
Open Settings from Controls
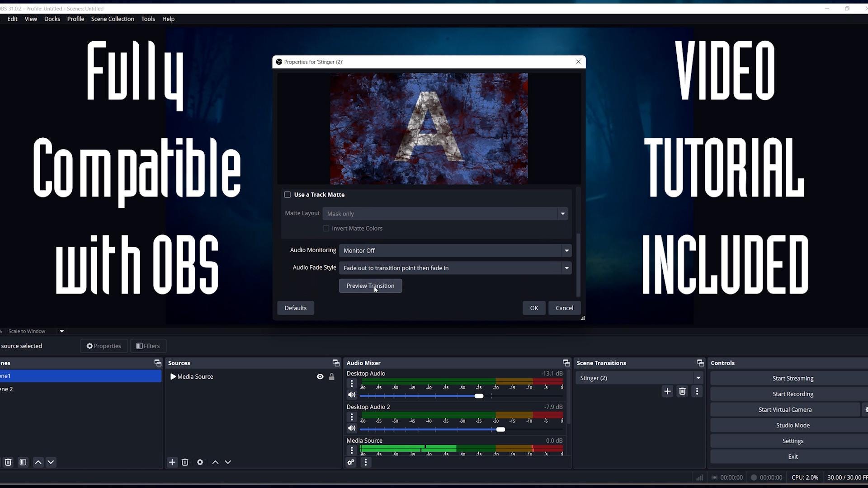(x=793, y=441)
